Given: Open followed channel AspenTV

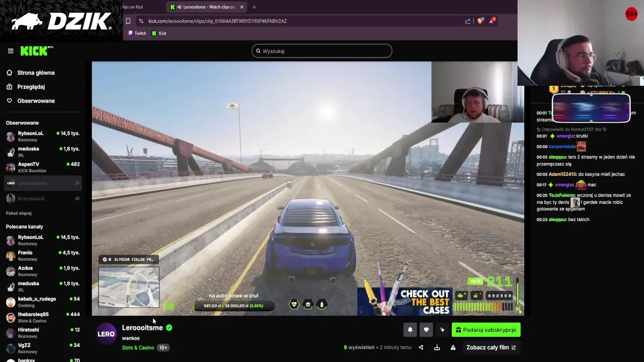Looking at the screenshot, I should point(43,167).
